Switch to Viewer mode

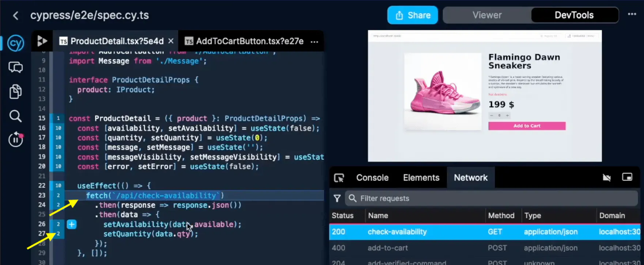pos(487,15)
